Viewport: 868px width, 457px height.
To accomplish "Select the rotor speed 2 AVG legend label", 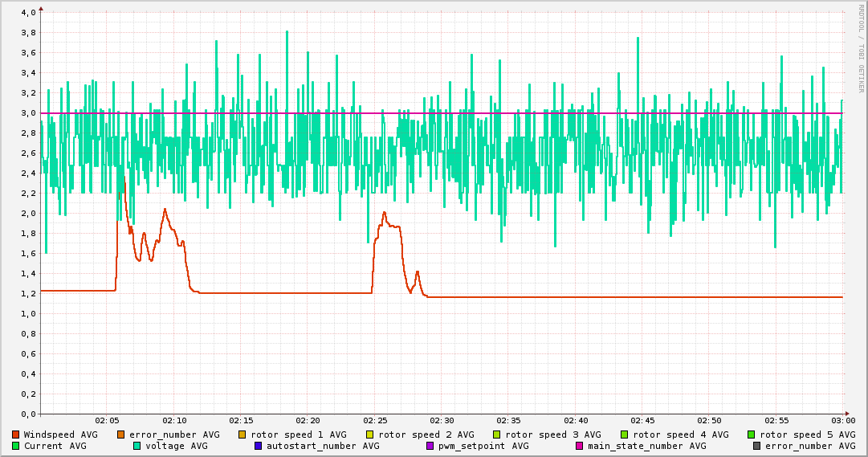I will pos(426,435).
